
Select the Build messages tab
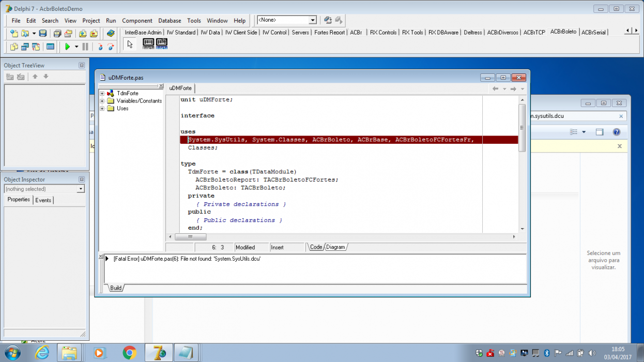point(115,288)
